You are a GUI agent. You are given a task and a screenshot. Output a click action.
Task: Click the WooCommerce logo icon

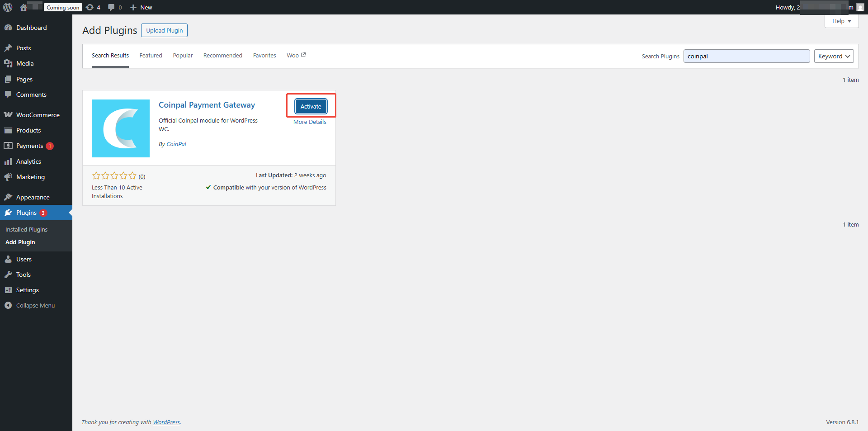click(8, 115)
